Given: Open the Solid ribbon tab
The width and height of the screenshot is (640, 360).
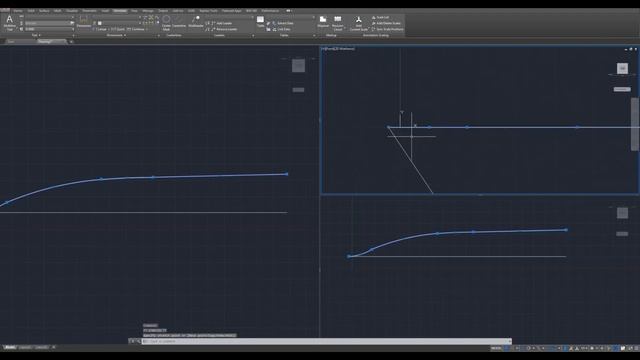Looking at the screenshot, I should click(x=31, y=11).
